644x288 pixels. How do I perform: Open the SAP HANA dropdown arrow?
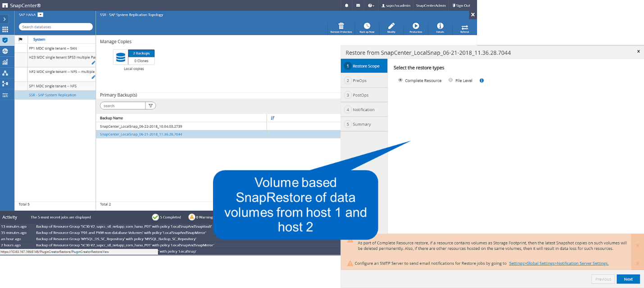tap(41, 15)
